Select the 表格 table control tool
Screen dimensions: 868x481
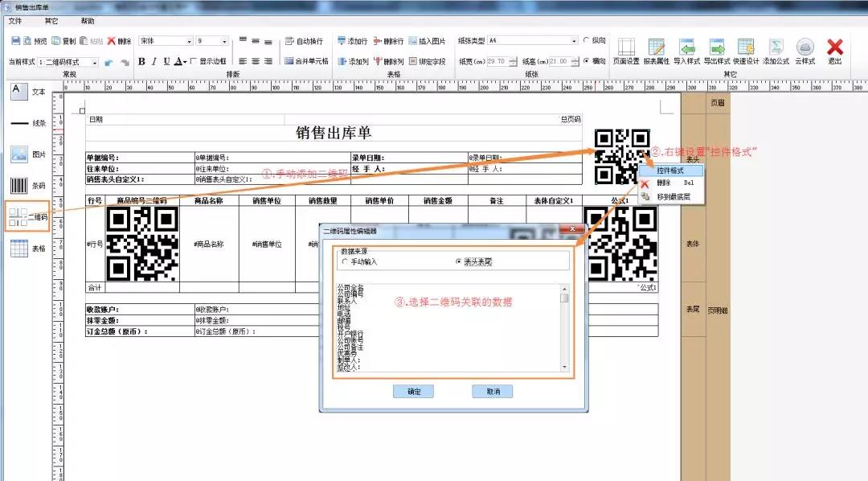(x=28, y=249)
